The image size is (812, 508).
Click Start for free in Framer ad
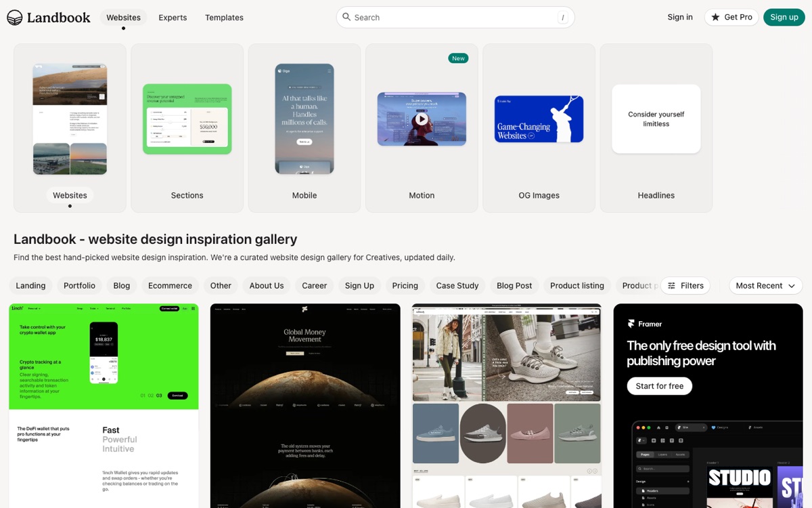tap(660, 386)
